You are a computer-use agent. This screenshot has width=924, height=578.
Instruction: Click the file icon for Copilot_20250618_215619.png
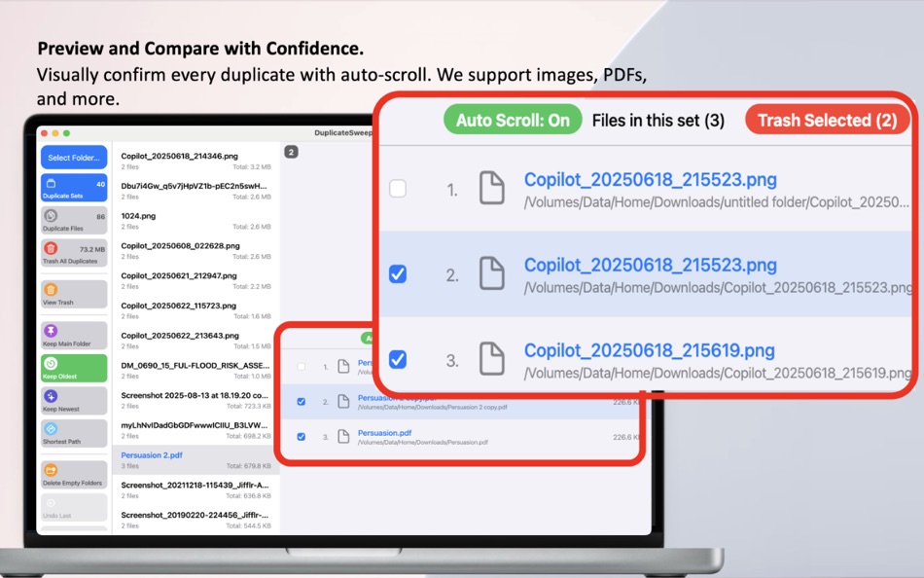point(491,359)
